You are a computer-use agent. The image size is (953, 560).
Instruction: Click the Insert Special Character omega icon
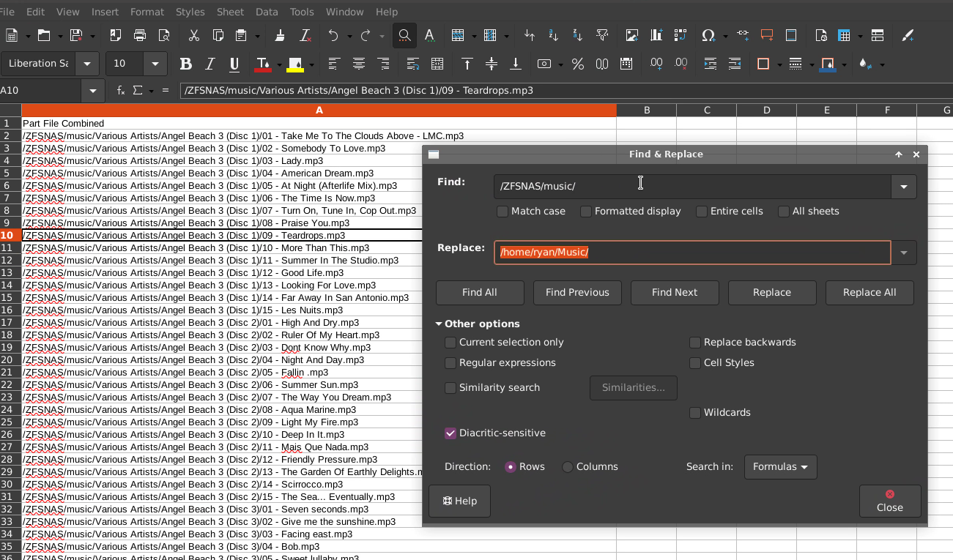tap(708, 35)
